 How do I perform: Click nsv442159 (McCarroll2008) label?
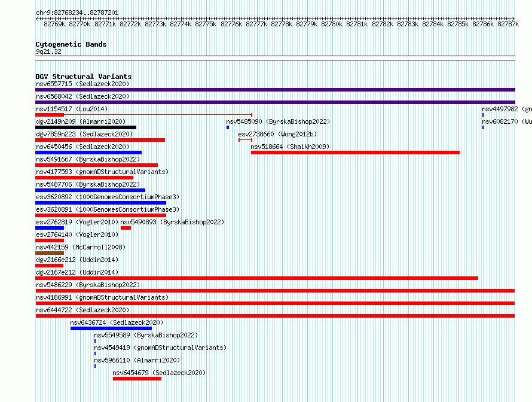pos(81,247)
